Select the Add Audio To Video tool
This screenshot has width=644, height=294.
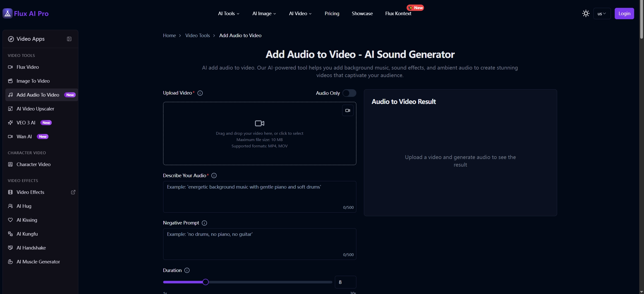[x=38, y=95]
